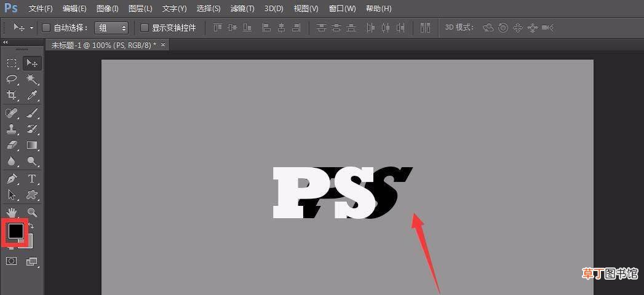The height and width of the screenshot is (295, 644).
Task: Select the Rectangular Marquee tool
Action: click(12, 63)
